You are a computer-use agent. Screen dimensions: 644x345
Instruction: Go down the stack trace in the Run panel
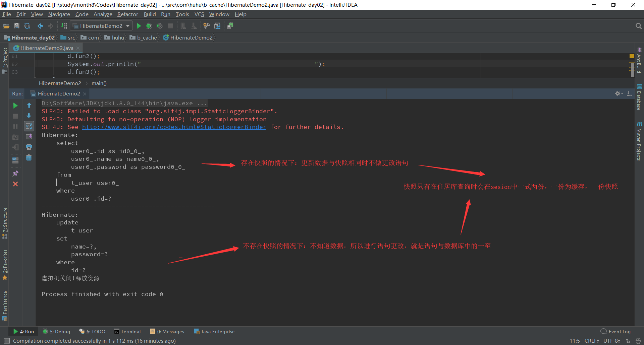(x=29, y=116)
